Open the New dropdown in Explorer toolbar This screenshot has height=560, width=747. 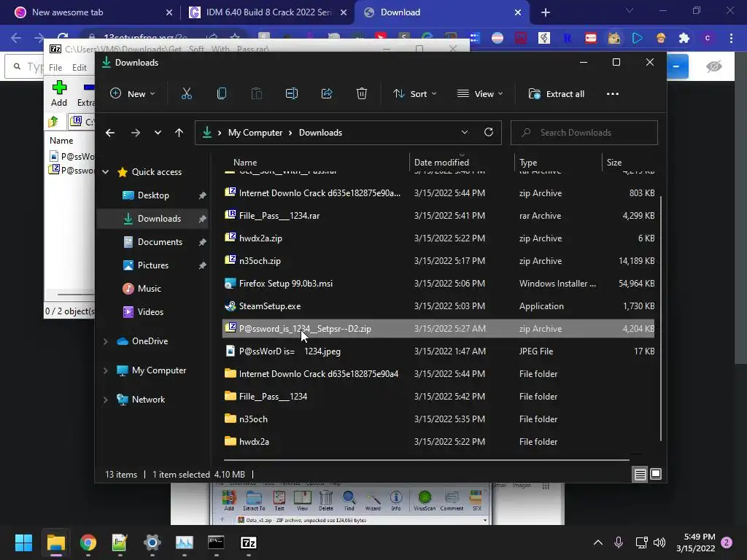click(133, 94)
